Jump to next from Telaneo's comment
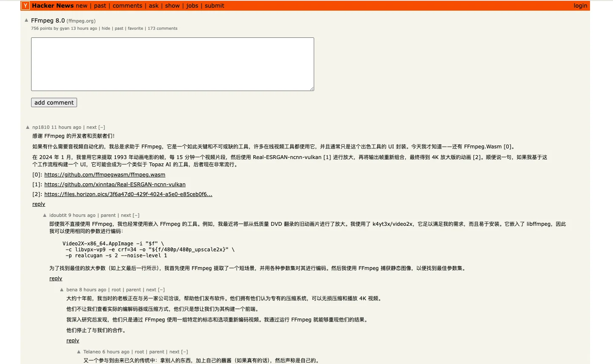Screen dimensions: 613x364 tap(175, 352)
